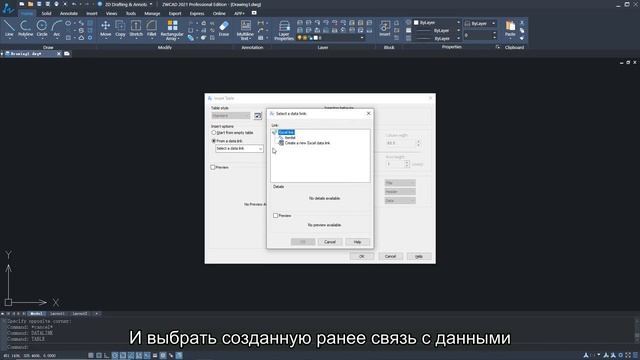
Task: Click the Insert block icon
Action: 385,29
